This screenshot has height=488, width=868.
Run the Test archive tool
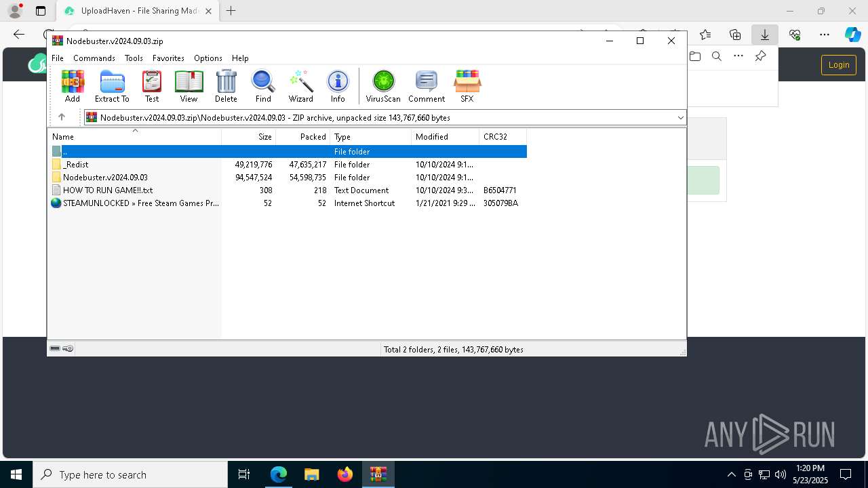[152, 86]
